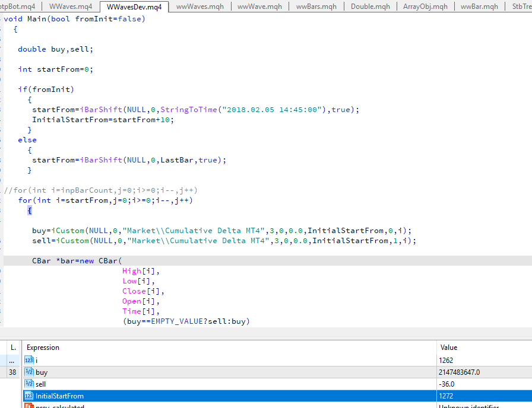Click the L. column header
Viewport: 532px width, 408px height.
coord(13,348)
